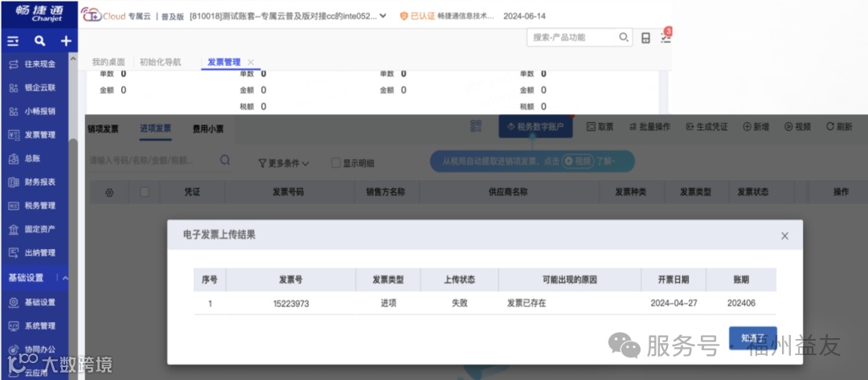
Task: Switch to 初始化导航 tab
Action: (x=161, y=62)
